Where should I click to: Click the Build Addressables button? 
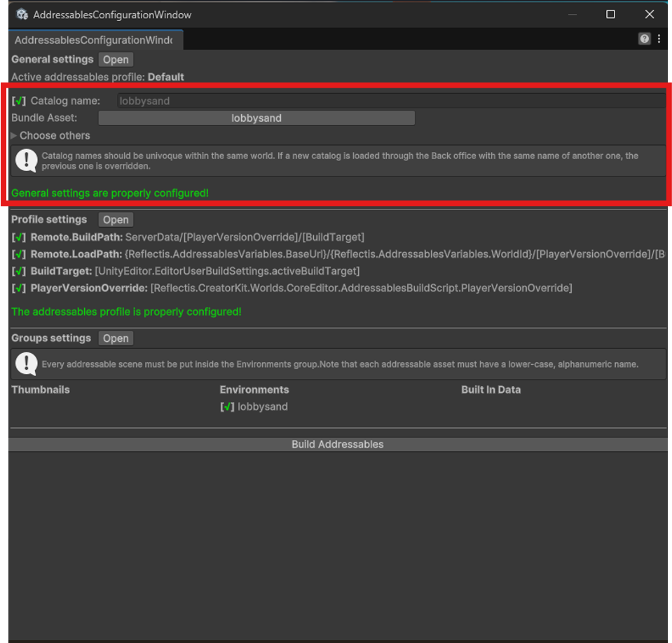pos(337,445)
